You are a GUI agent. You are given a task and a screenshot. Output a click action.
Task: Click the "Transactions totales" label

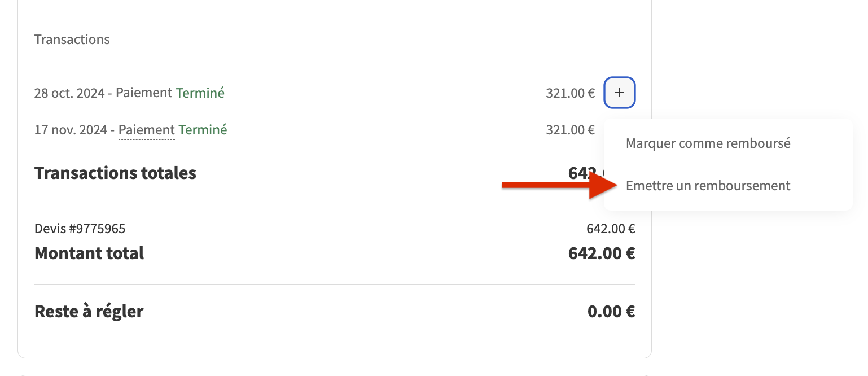115,173
